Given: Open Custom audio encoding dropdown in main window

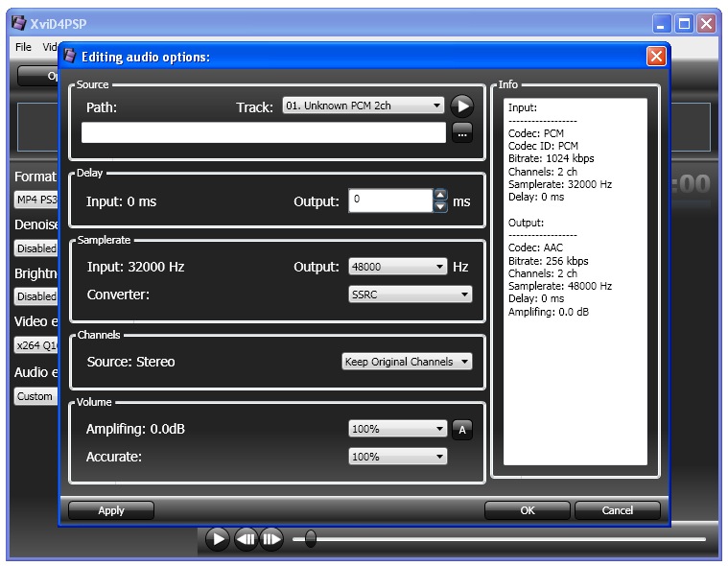Looking at the screenshot, I should [36, 396].
